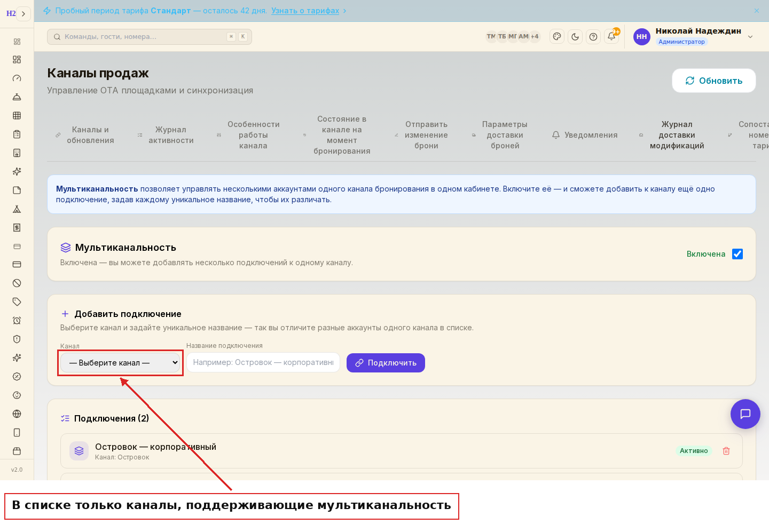The width and height of the screenshot is (769, 532).
Task: Open notifications bell with 9+ badge
Action: pyautogui.click(x=611, y=37)
